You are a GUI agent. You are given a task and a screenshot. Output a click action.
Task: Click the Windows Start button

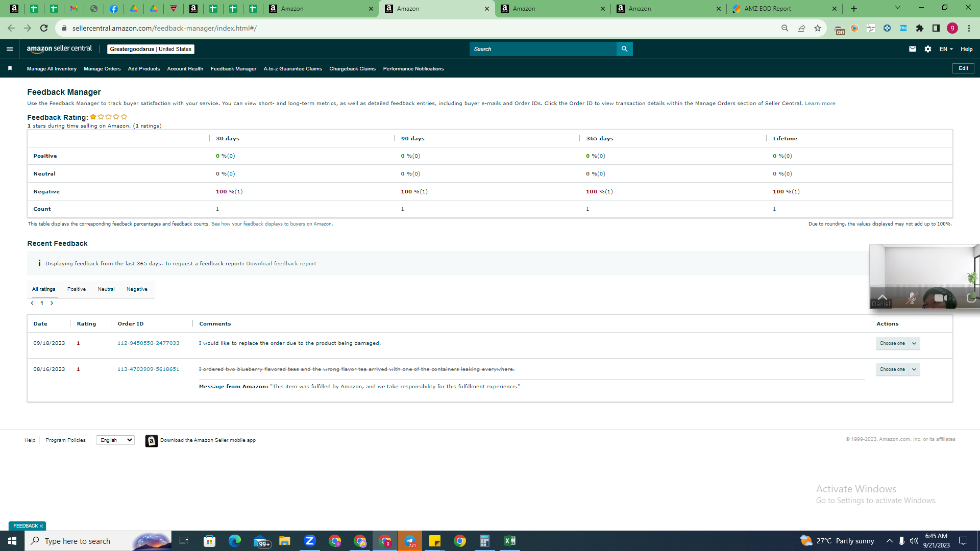(x=12, y=541)
